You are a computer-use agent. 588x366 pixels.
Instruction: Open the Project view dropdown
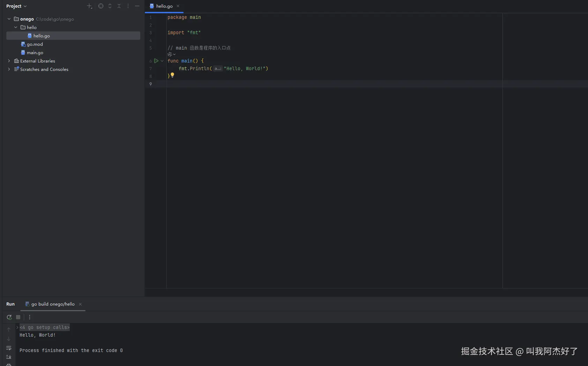(16, 6)
